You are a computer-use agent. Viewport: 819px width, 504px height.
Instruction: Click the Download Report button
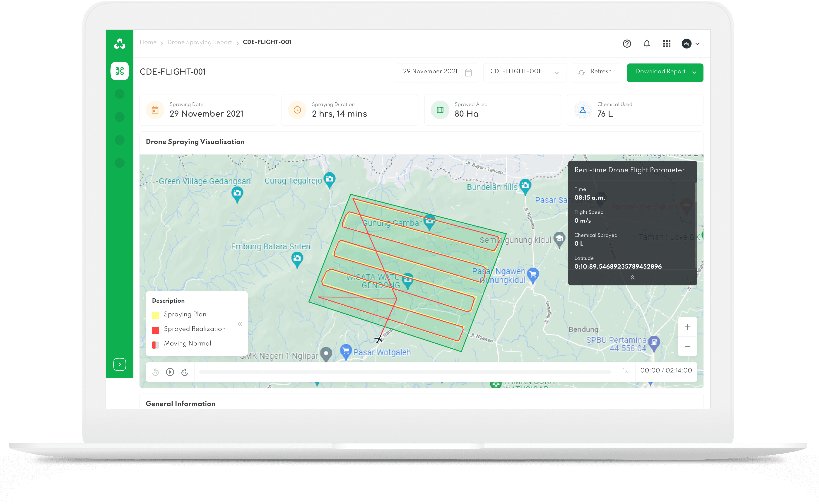pyautogui.click(x=665, y=72)
